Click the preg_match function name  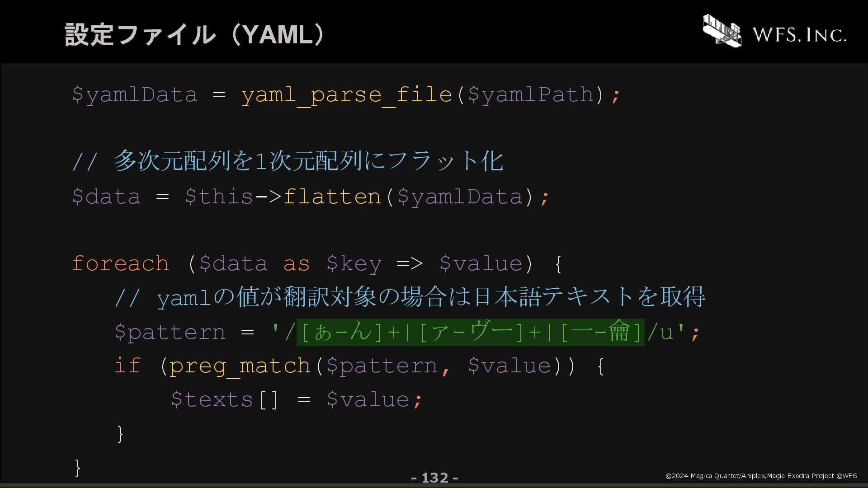pos(241,366)
